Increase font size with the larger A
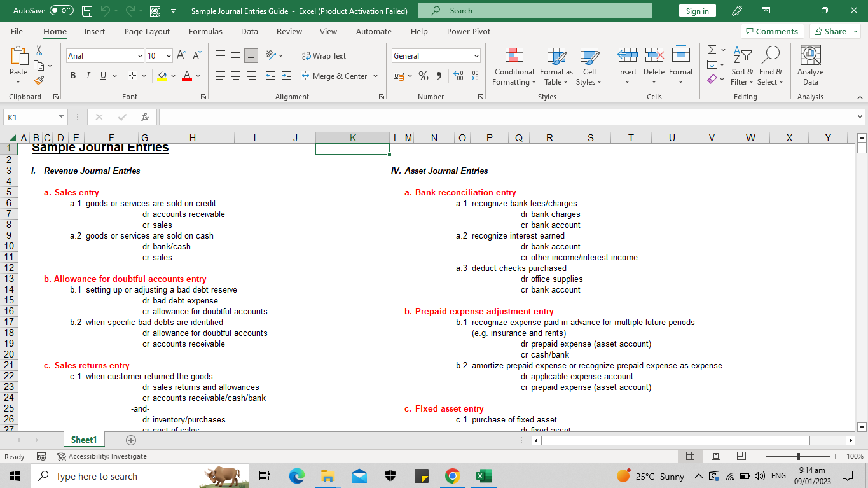The image size is (868, 488). pyautogui.click(x=182, y=56)
